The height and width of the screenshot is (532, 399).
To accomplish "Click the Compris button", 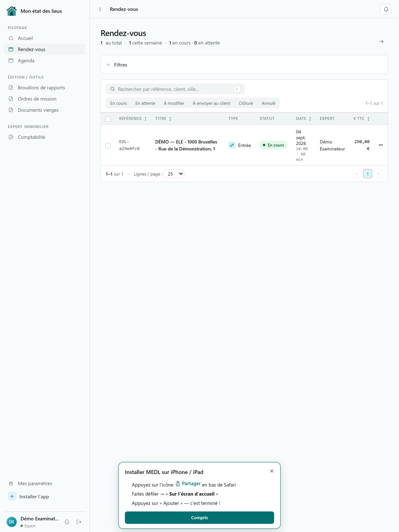I will click(199, 517).
